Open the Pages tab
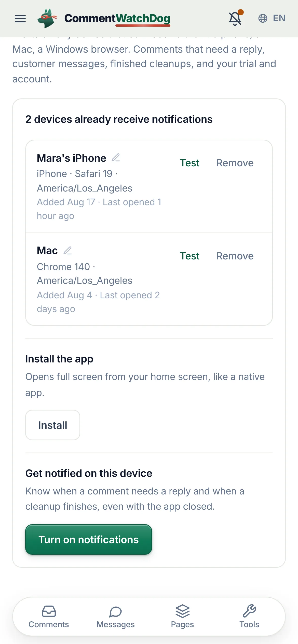The height and width of the screenshot is (644, 298). 182,617
